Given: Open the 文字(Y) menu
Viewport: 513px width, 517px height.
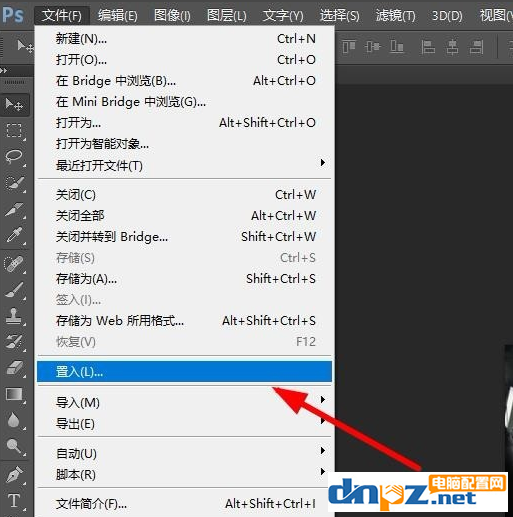Looking at the screenshot, I should pyautogui.click(x=283, y=15).
